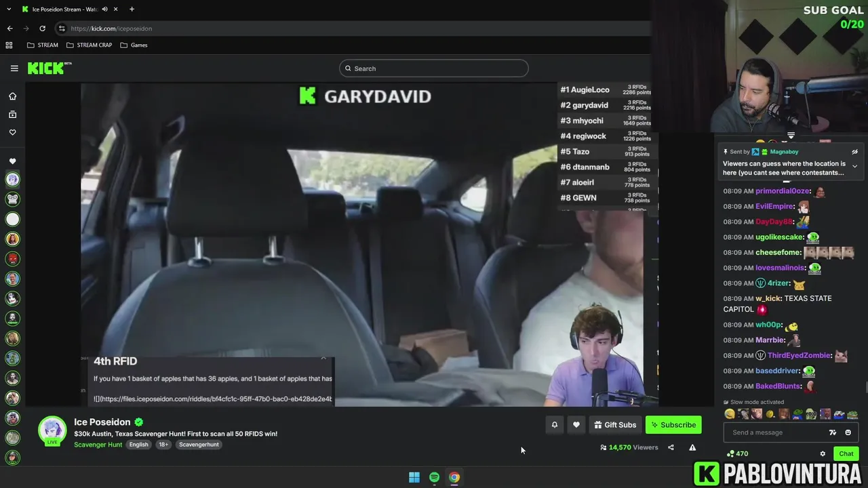Screen dimensions: 868x488
Task: Click the Kick search field
Action: click(x=434, y=68)
